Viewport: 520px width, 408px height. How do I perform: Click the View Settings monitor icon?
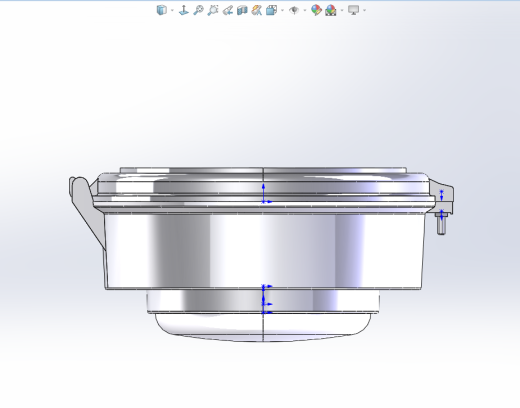pyautogui.click(x=353, y=10)
